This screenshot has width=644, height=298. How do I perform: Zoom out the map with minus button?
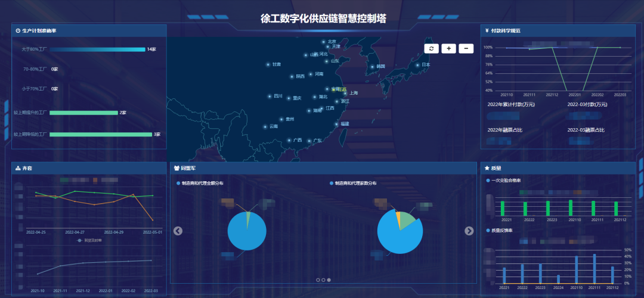(x=466, y=48)
